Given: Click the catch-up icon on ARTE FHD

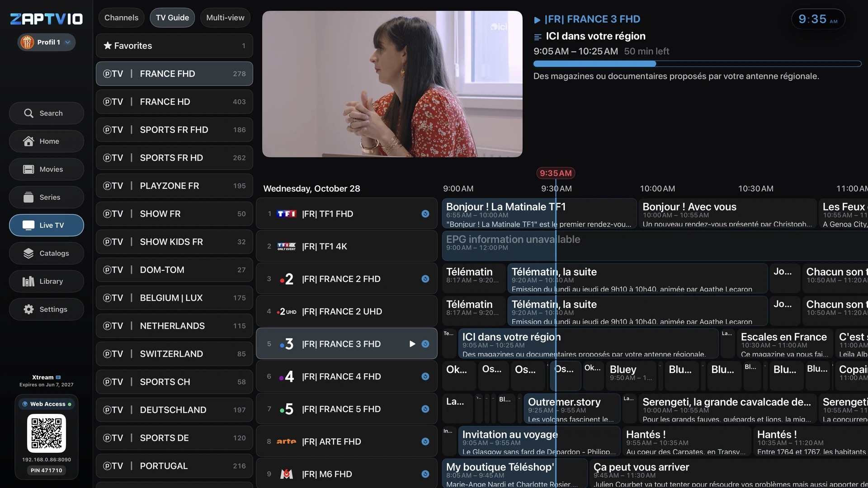Looking at the screenshot, I should pos(425,441).
